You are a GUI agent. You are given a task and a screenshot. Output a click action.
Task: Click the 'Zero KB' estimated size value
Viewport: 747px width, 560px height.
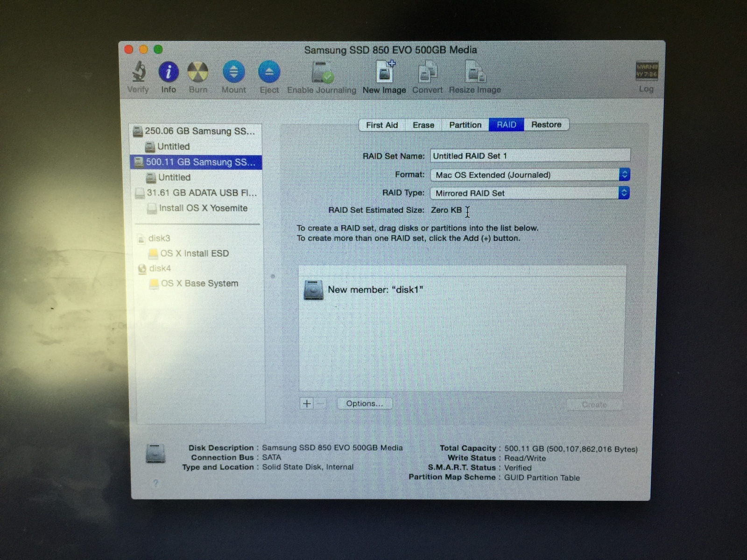click(x=446, y=210)
